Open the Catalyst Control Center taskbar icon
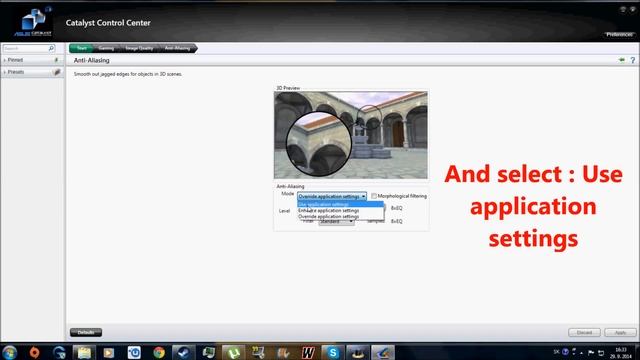 383,352
